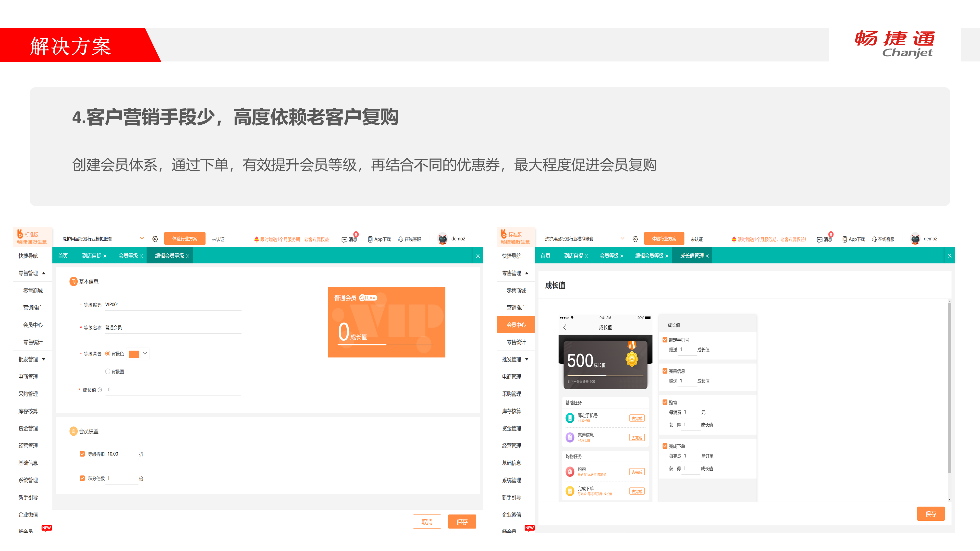Screen dimensions: 980x551
Task: Click the 取消 button
Action: coord(427,522)
